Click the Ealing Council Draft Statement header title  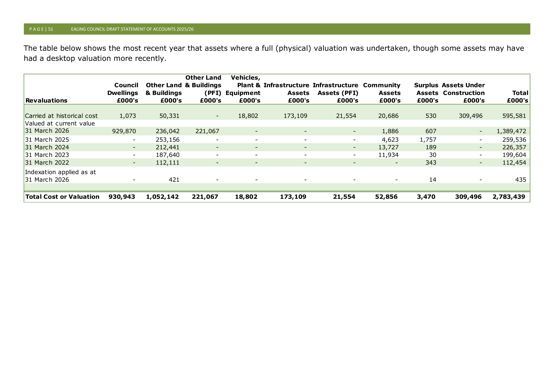(x=132, y=29)
